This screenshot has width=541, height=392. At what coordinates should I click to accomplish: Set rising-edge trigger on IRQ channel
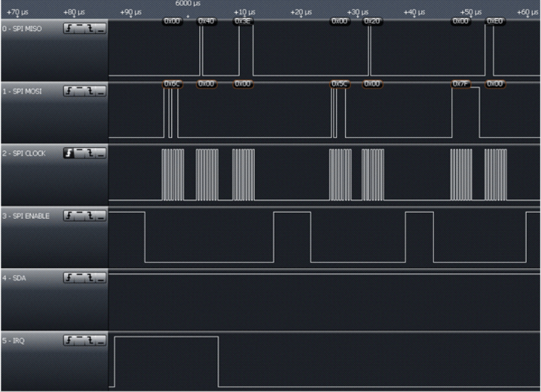pos(69,341)
